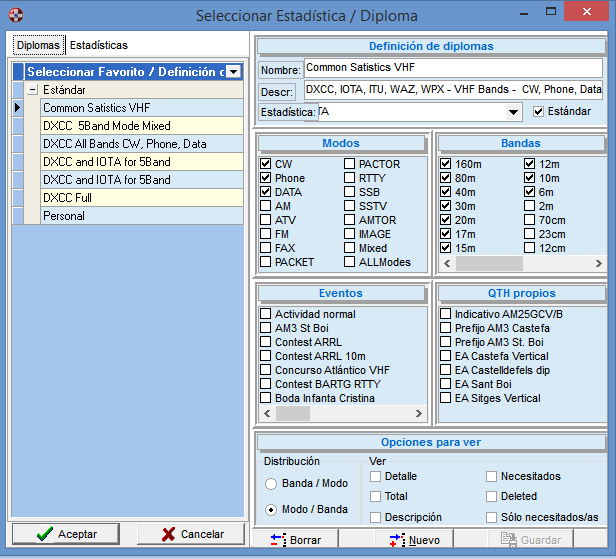Check the Sólo necesitados/as option
Screen dimensions: 616x559
(x=492, y=517)
